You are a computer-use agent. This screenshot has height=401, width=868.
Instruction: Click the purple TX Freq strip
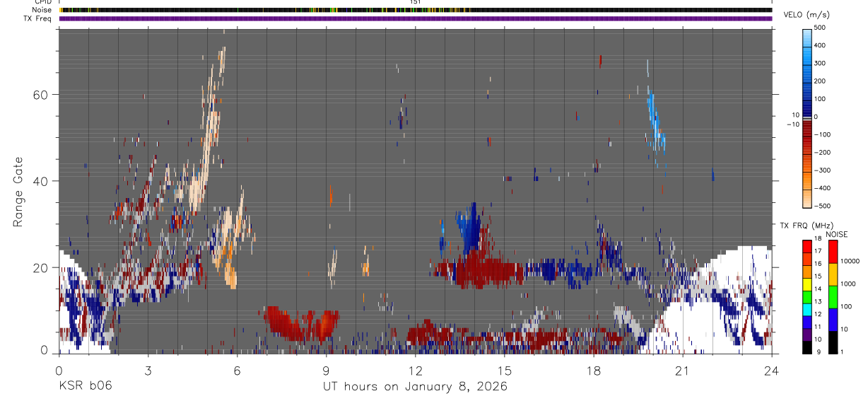coord(415,18)
